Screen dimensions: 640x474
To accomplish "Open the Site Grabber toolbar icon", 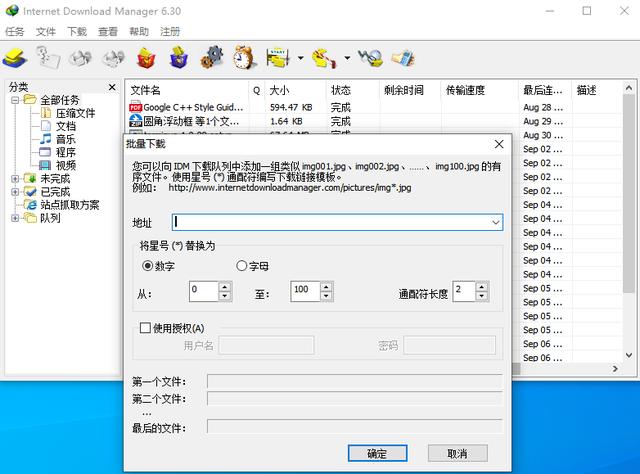I will (x=371, y=58).
